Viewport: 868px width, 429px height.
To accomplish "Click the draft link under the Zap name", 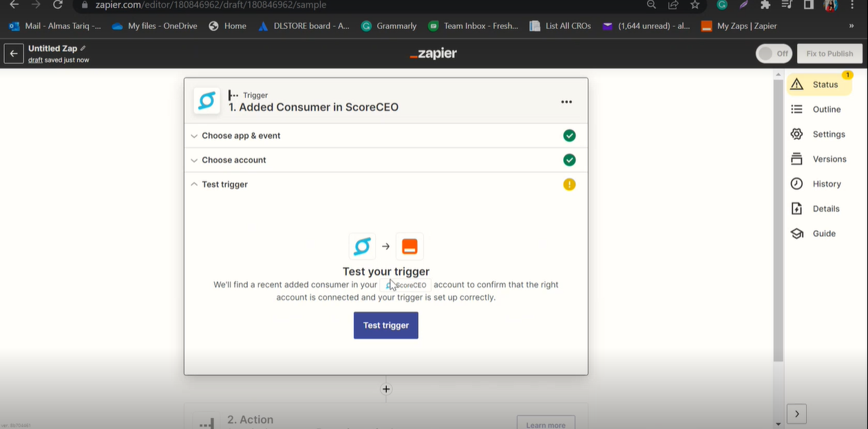I will click(x=35, y=60).
